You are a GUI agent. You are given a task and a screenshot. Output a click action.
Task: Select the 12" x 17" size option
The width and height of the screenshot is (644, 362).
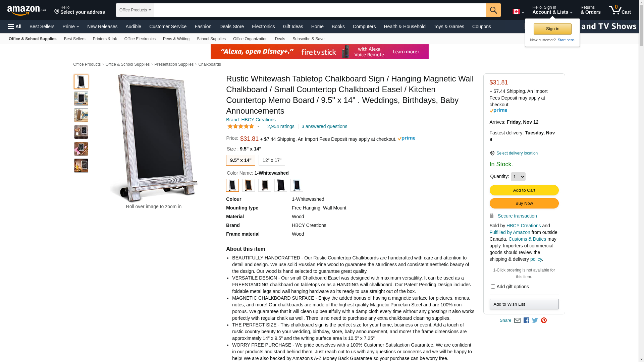point(272,160)
